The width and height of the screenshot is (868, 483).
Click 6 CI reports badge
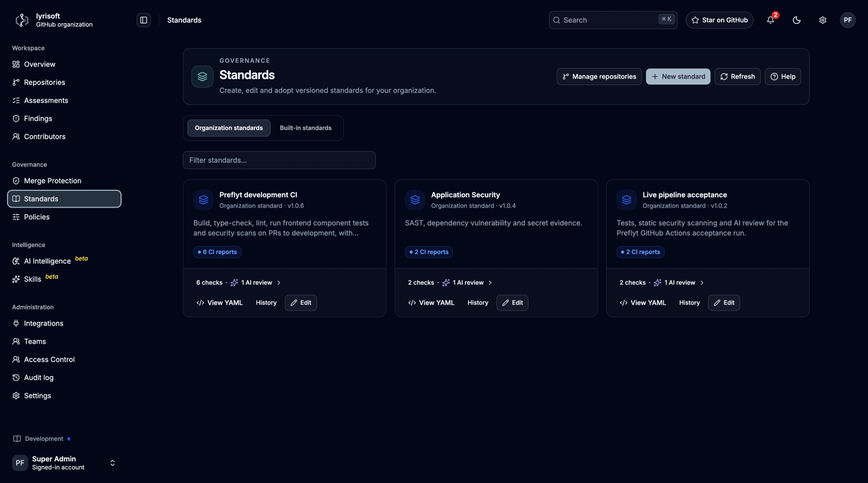coord(218,252)
